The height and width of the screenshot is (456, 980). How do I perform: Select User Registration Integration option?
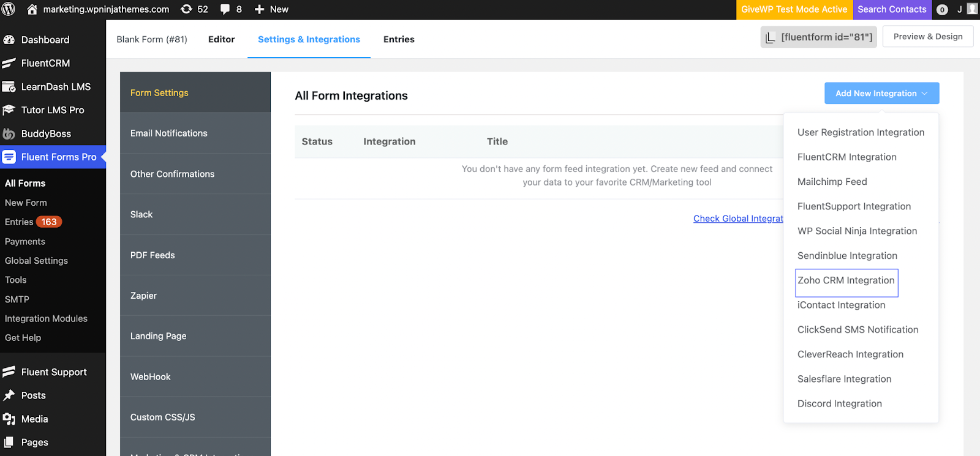pyautogui.click(x=861, y=132)
